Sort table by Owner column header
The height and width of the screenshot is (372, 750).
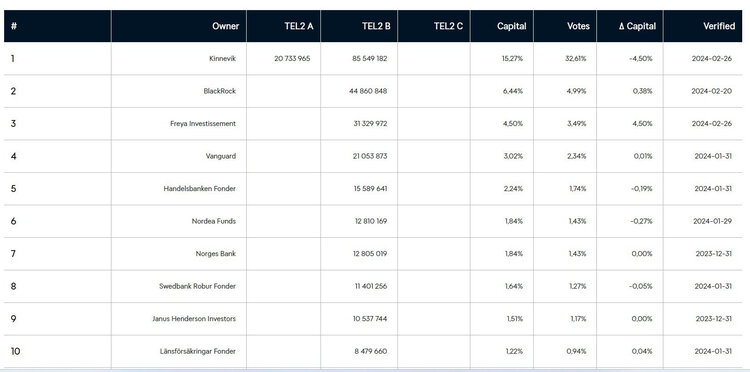click(225, 26)
